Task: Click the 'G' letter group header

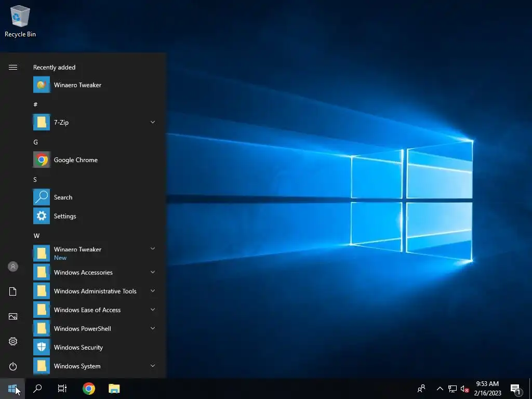Action: pyautogui.click(x=35, y=142)
